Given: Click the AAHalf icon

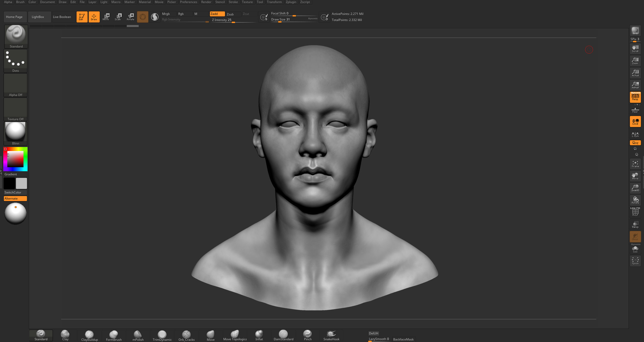Looking at the screenshot, I should tap(635, 85).
